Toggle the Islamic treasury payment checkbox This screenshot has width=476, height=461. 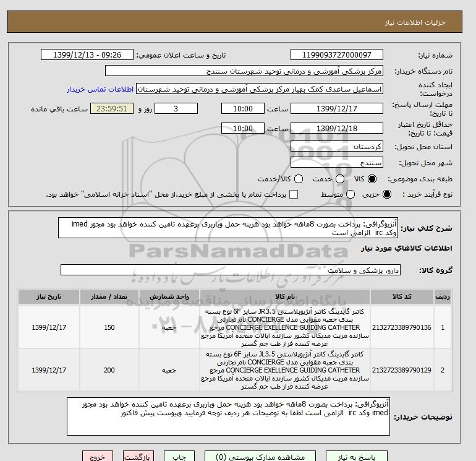(294, 194)
